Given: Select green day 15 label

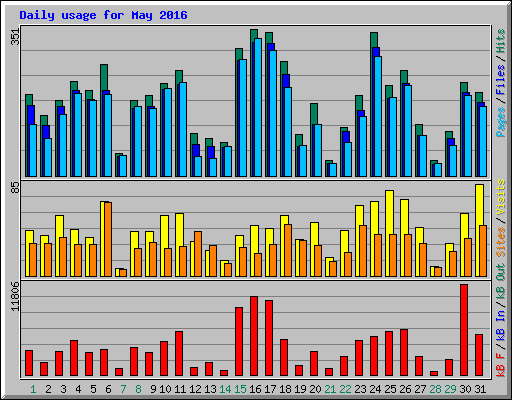Looking at the screenshot, I should 240,389.
